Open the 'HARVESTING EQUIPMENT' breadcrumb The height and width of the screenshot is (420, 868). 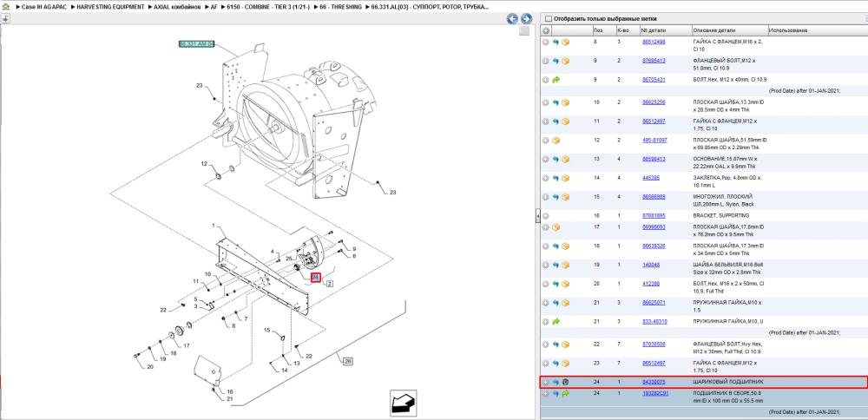point(111,8)
